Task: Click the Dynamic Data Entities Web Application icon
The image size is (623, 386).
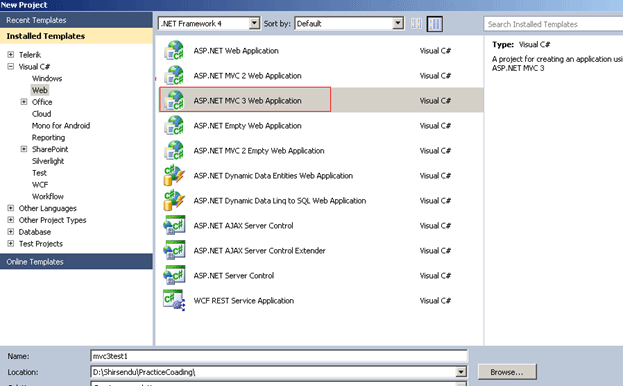Action: [x=174, y=176]
